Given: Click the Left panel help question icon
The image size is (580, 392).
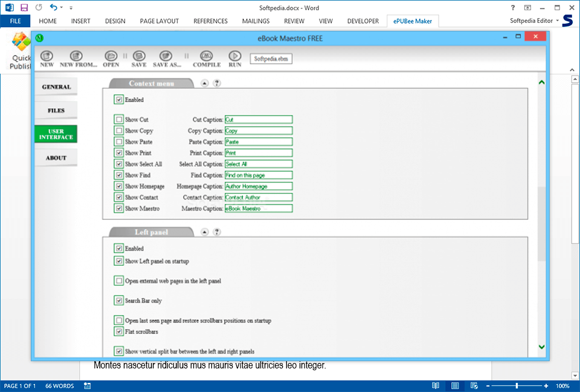Looking at the screenshot, I should 217,232.
